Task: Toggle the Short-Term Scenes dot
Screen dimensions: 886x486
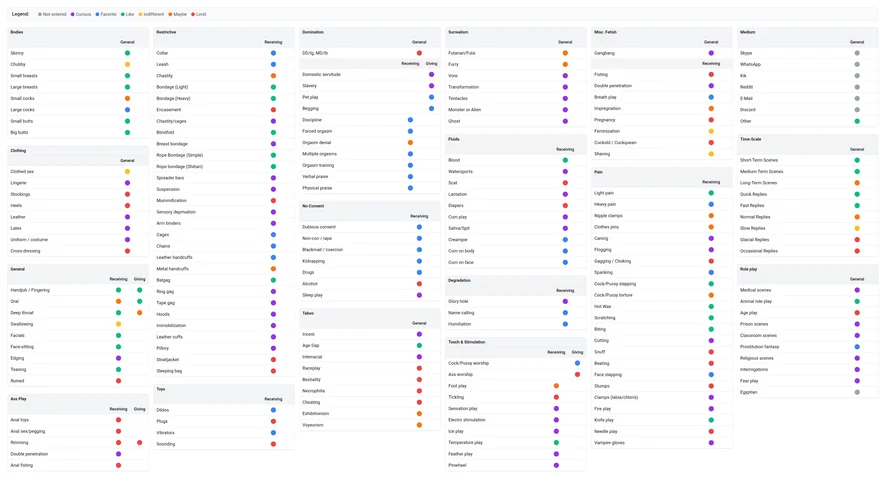Action: point(857,160)
